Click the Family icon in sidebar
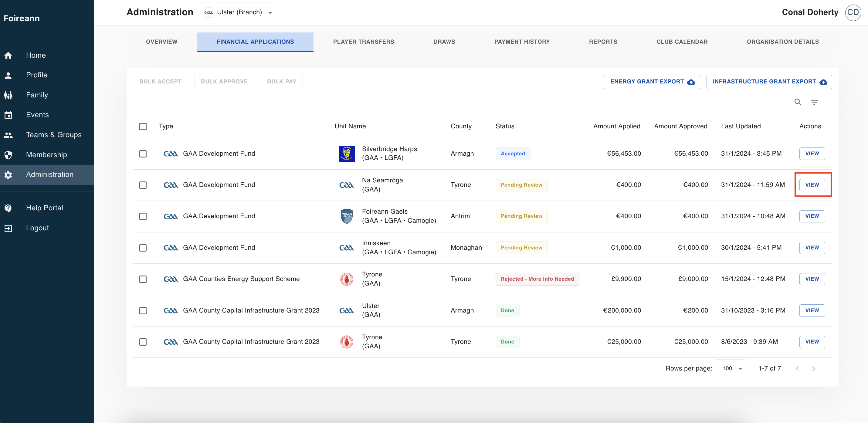868x423 pixels. point(8,95)
